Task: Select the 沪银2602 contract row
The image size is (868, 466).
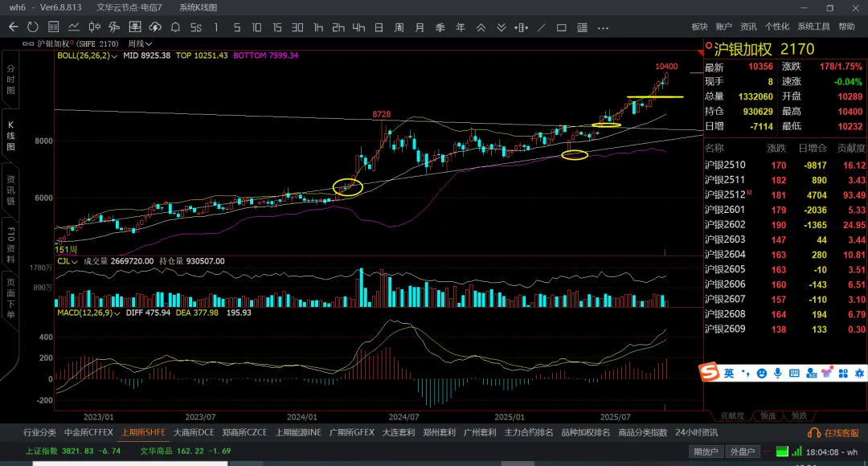Action: (784, 225)
